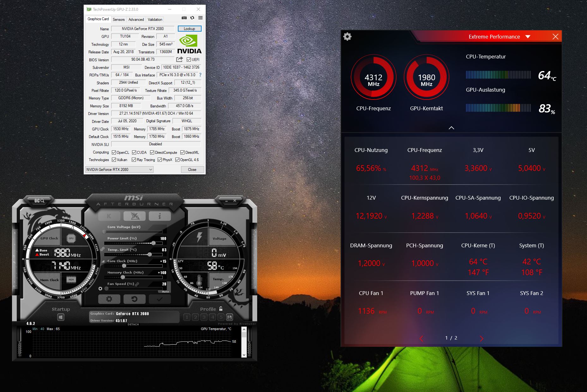Minimize the Afterburner window
This screenshot has width=587, height=392.
click(226, 201)
